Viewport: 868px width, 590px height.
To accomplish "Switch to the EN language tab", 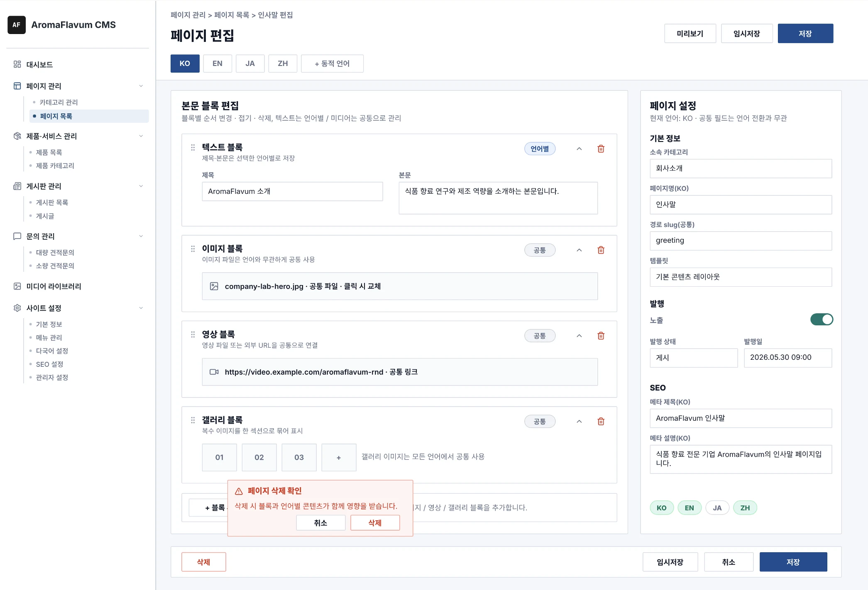I will [218, 63].
